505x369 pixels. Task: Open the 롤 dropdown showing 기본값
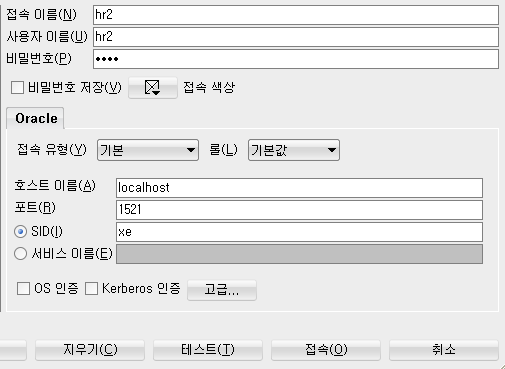(x=294, y=150)
